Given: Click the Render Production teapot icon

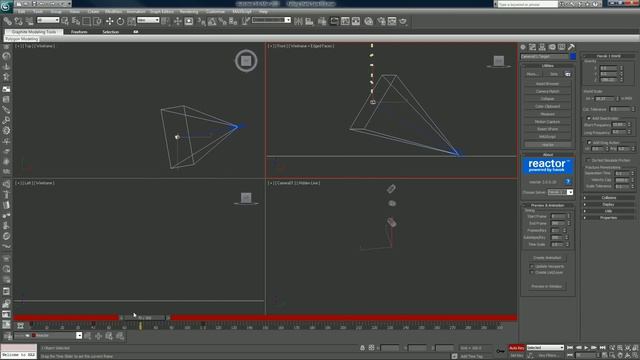Looking at the screenshot, I should 403,21.
